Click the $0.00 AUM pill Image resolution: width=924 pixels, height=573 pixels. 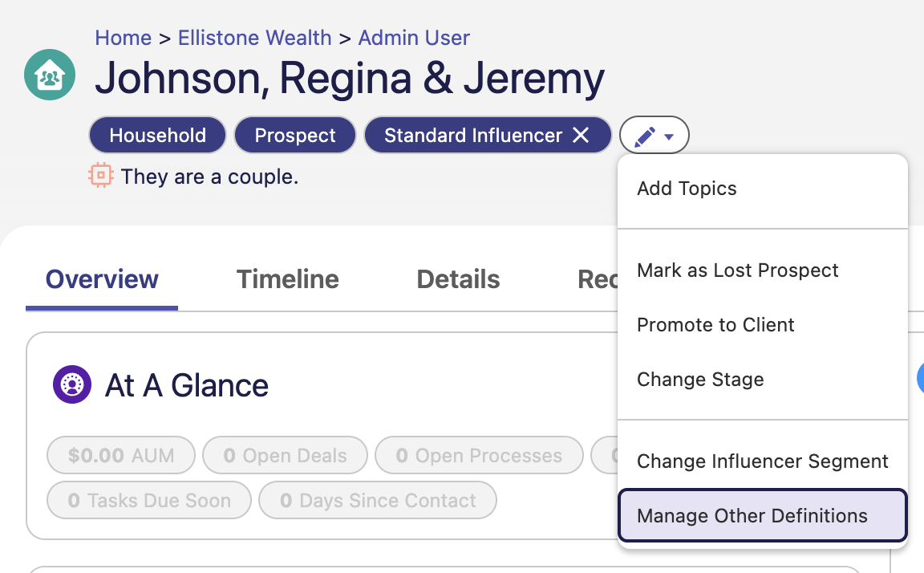pyautogui.click(x=121, y=455)
